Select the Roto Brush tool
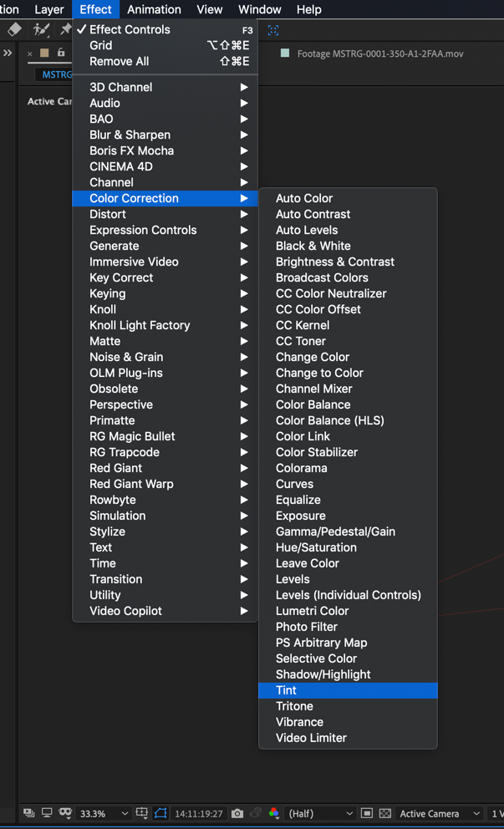The height and width of the screenshot is (829, 504). coord(40,30)
